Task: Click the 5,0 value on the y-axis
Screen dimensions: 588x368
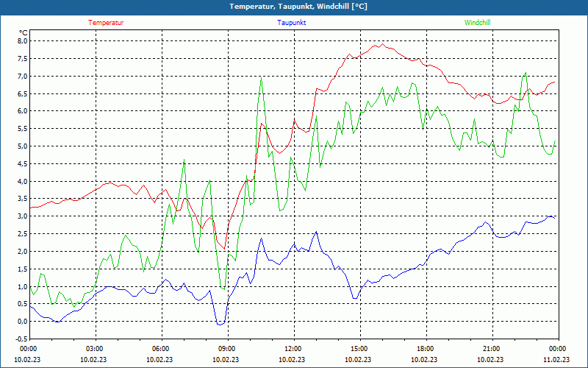Action: coord(22,146)
